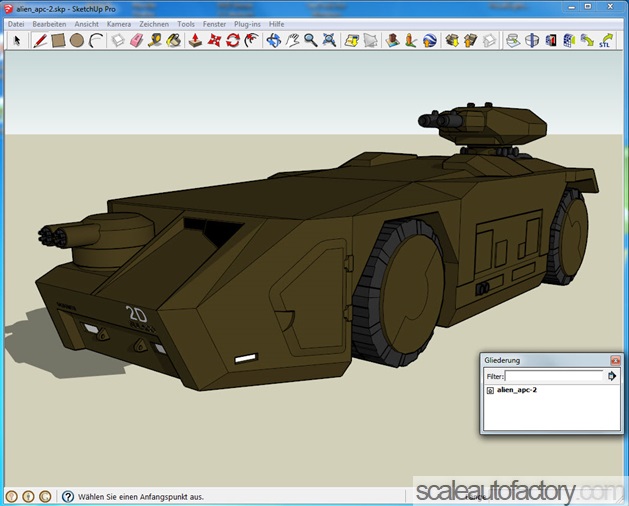Viewport: 629px width, 506px height.
Task: Click the Zoom Extents icon
Action: click(329, 41)
